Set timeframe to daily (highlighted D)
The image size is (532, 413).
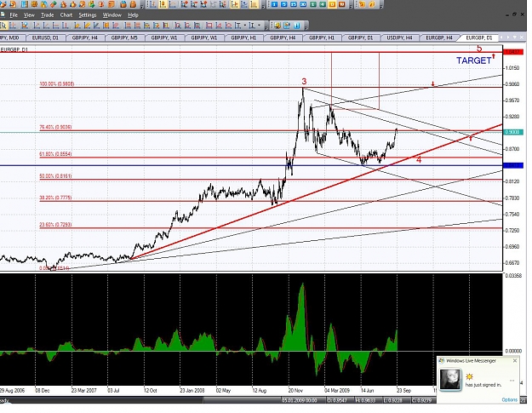[x=332, y=4]
